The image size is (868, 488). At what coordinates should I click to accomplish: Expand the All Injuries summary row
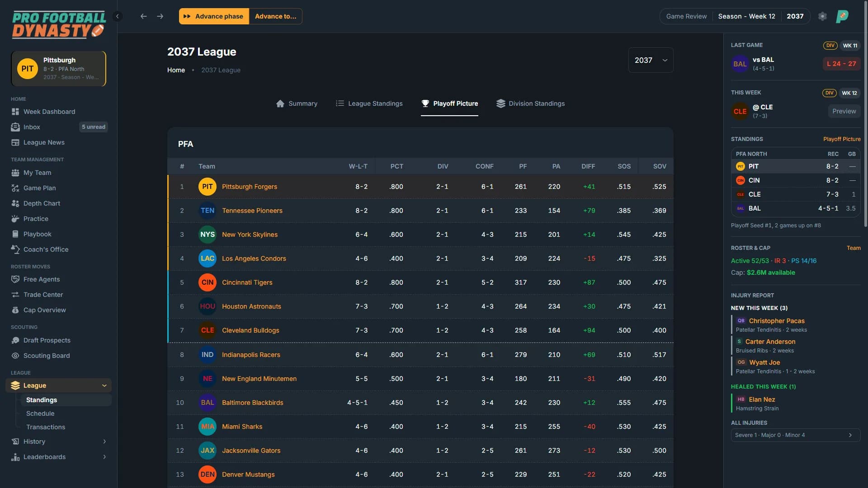tap(795, 435)
